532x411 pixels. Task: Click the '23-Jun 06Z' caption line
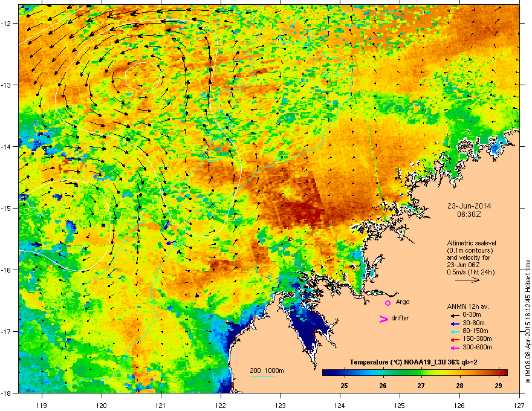coord(463,265)
